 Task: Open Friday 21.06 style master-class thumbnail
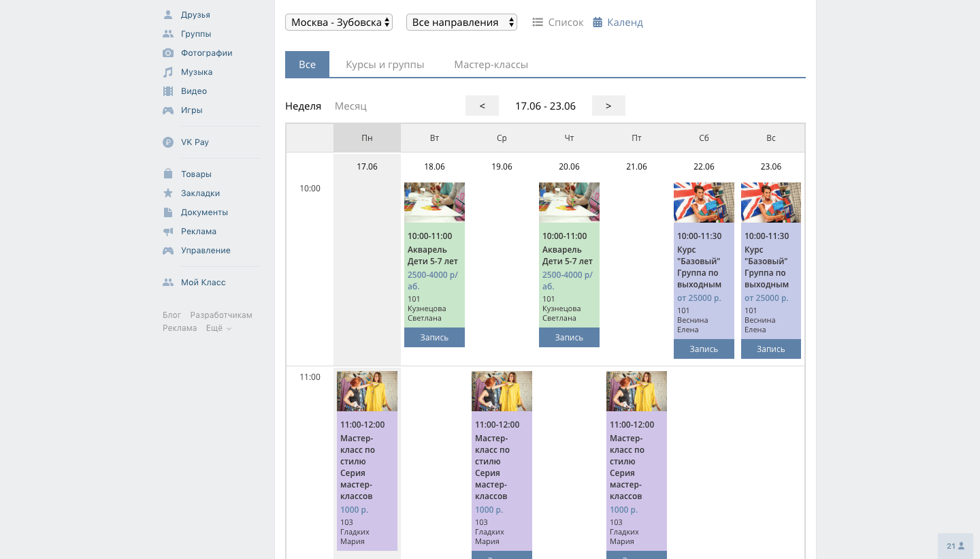pos(636,391)
